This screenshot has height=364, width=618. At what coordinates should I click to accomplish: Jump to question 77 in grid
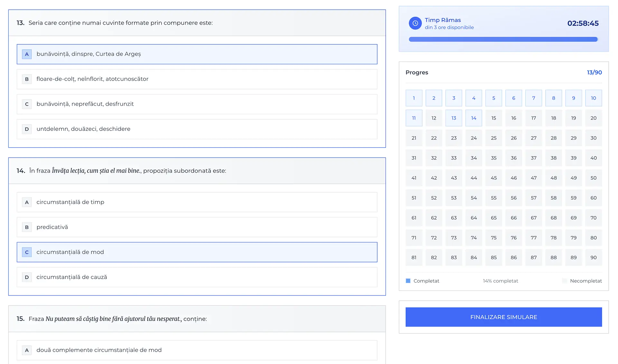(x=534, y=238)
